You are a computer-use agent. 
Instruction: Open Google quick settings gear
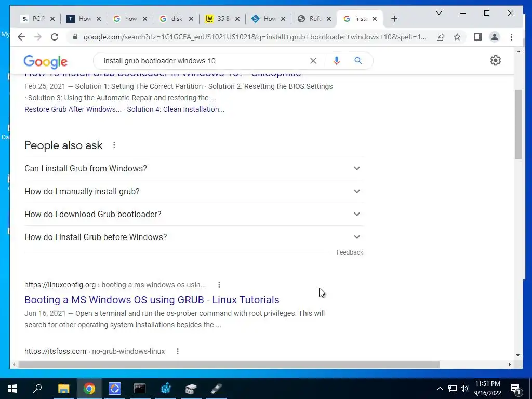click(x=495, y=60)
